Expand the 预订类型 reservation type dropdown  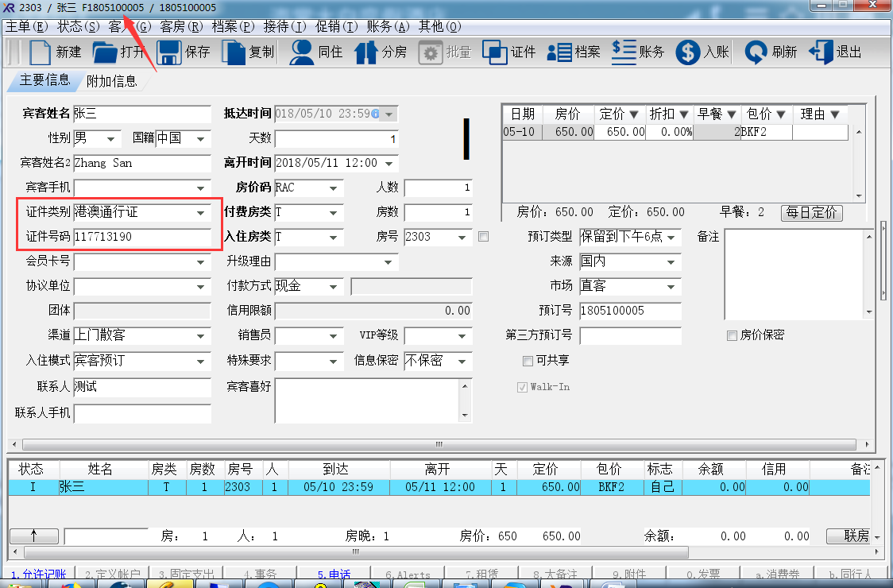[671, 237]
